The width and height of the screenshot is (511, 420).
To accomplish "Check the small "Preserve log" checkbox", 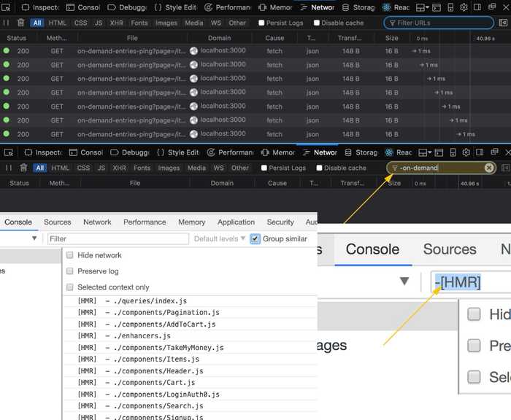I will pos(70,271).
